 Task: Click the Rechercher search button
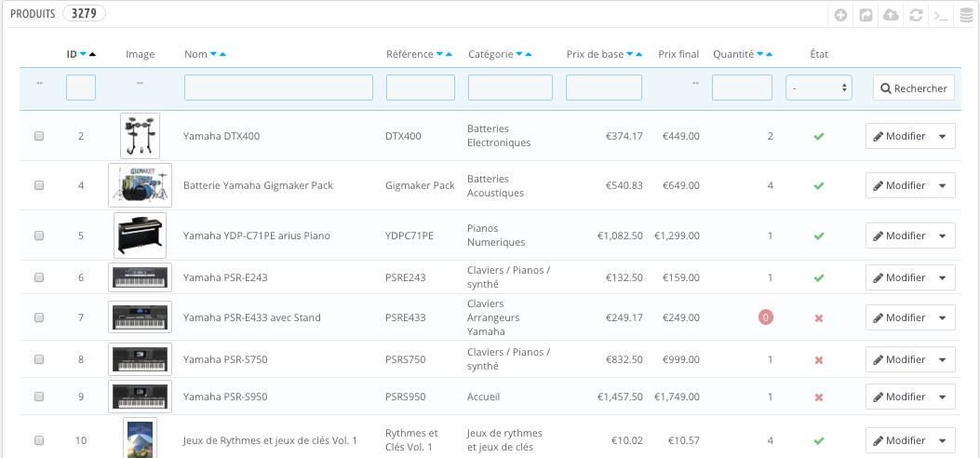pos(914,88)
